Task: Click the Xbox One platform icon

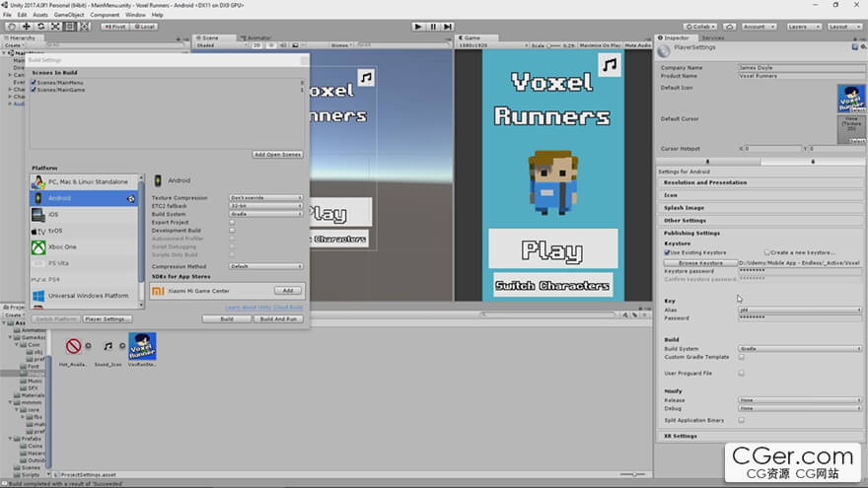Action: coord(38,246)
